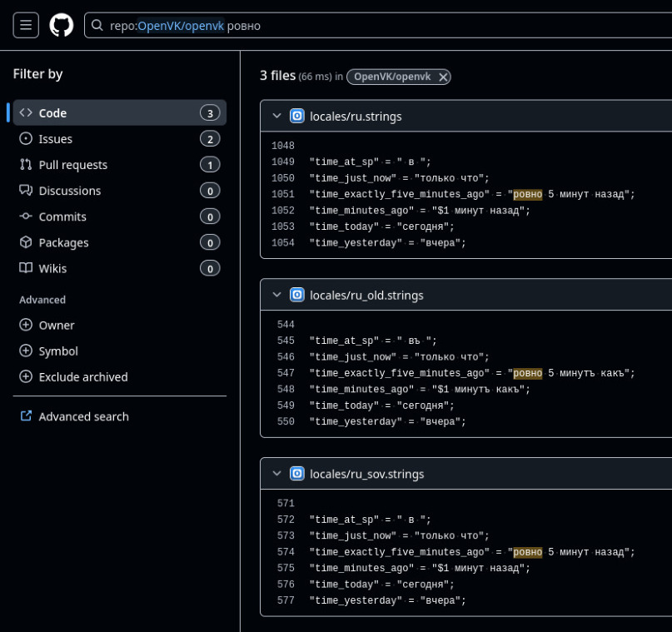Enable the Exclude archived filter
Viewport: 672px width, 632px height.
pos(82,376)
